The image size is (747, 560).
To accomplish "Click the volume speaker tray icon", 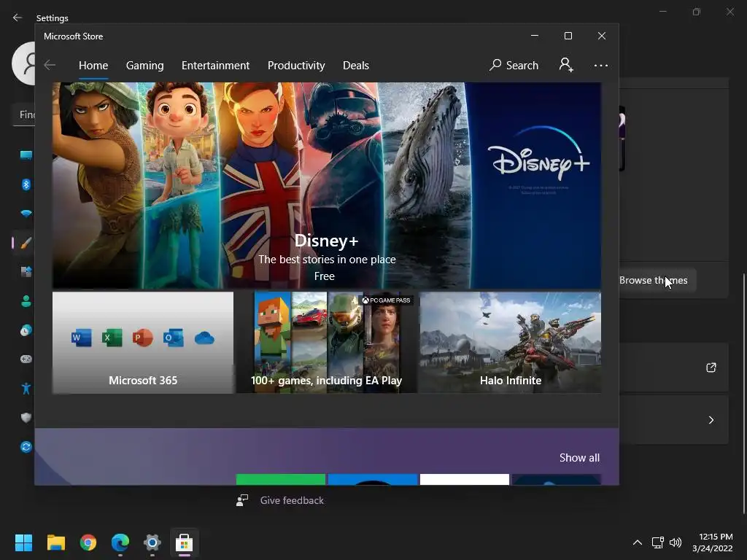I will (x=676, y=542).
